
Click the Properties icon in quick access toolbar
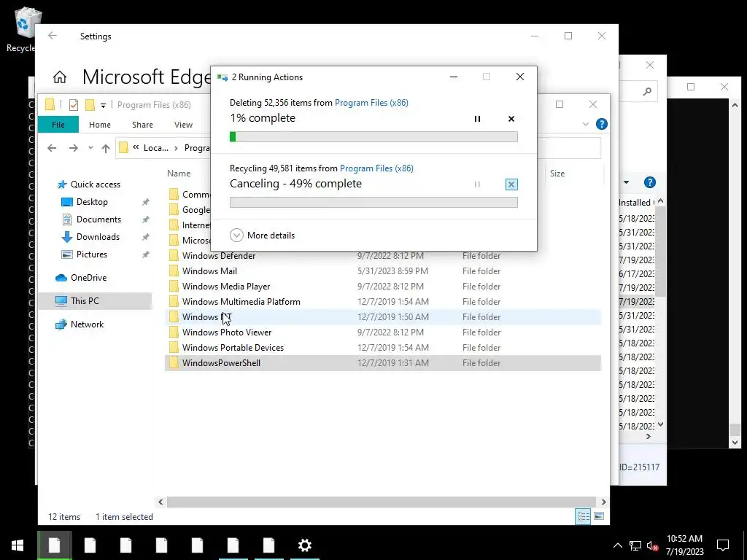[x=74, y=105]
